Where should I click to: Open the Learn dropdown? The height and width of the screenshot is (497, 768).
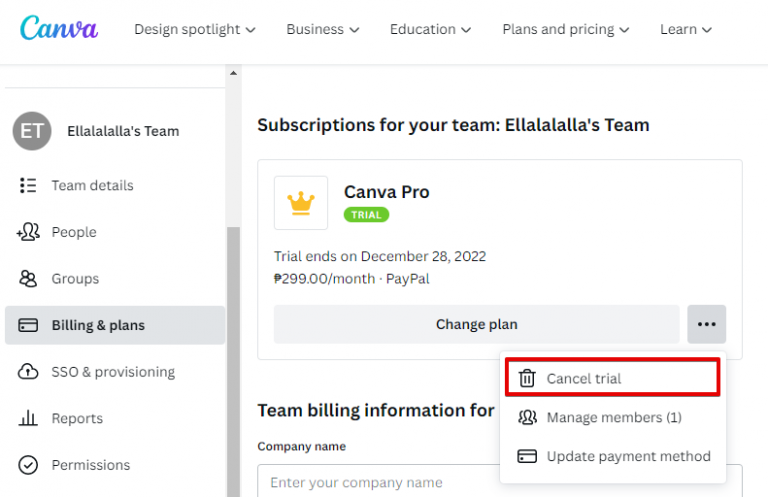click(x=686, y=29)
